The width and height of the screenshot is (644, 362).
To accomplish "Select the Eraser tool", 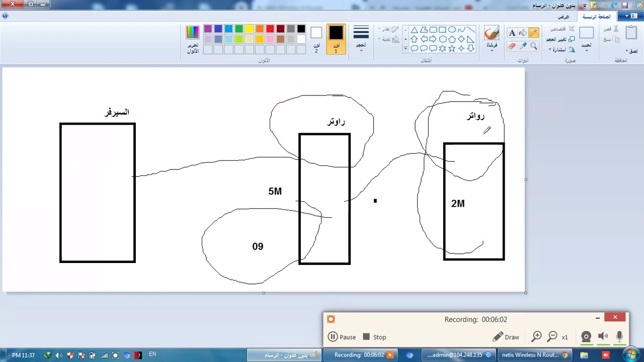I will coord(512,46).
